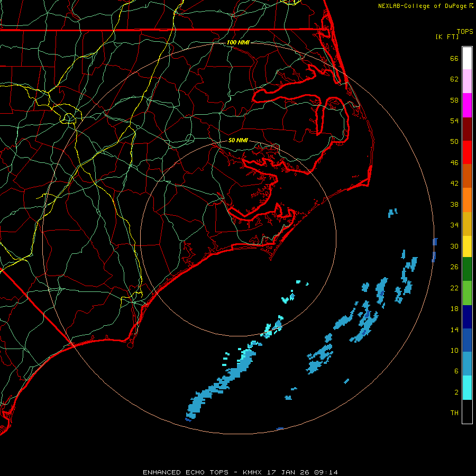Viewport: 476px width, 476px height.
Task: Click the TH legend label
Action: [x=454, y=413]
